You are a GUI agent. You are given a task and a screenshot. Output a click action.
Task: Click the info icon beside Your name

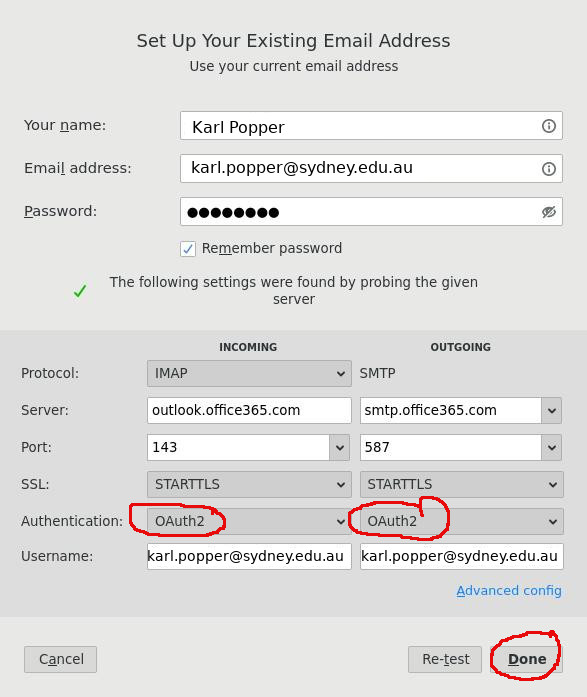pyautogui.click(x=548, y=126)
